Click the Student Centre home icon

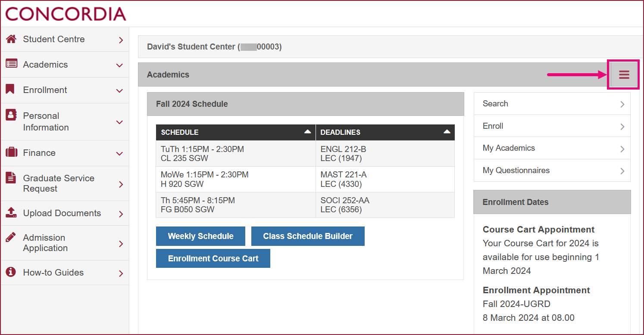tap(11, 39)
